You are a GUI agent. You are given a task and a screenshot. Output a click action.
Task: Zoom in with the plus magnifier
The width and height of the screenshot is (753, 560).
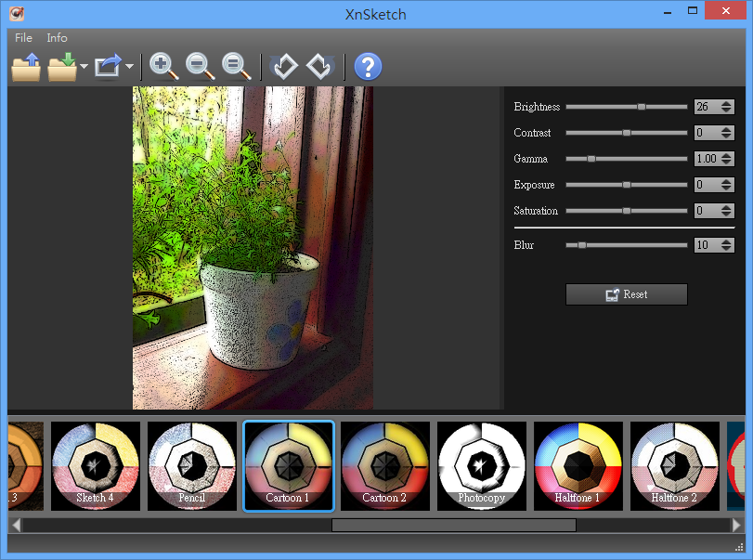[163, 66]
